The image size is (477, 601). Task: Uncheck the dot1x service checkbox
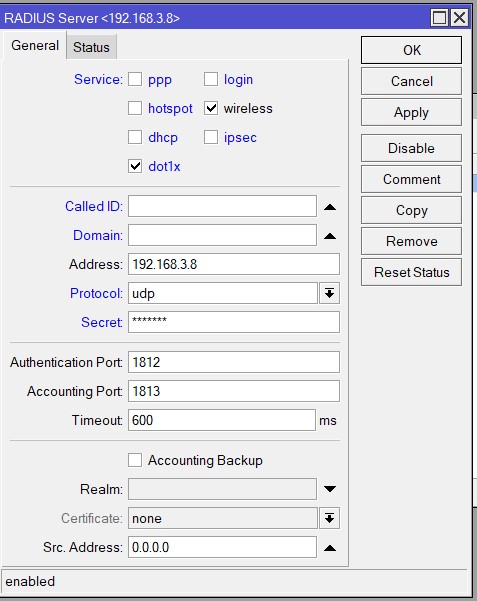135,166
